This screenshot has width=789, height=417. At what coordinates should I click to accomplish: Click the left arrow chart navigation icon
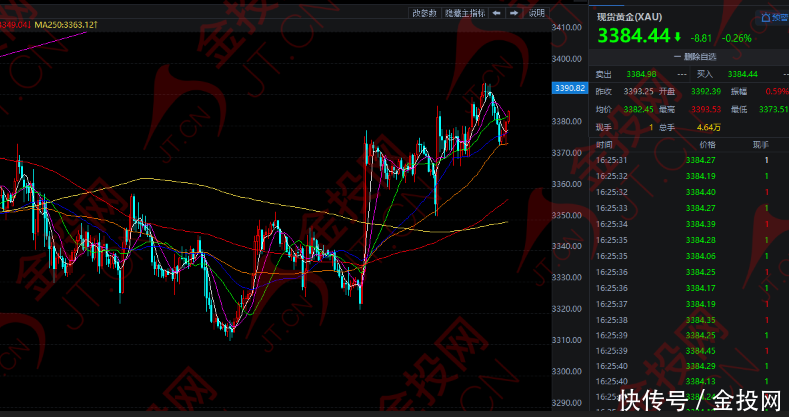[x=496, y=13]
